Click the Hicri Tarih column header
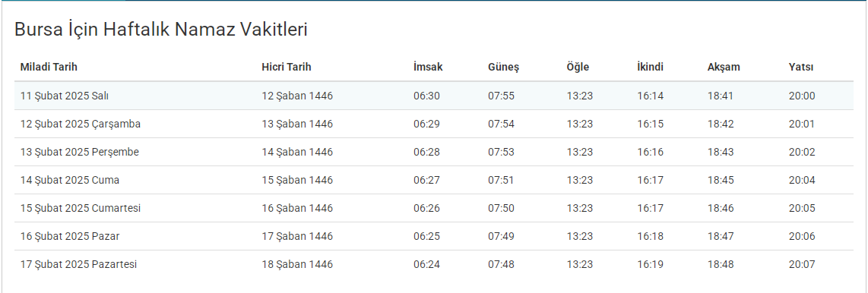This screenshot has width=868, height=293. (287, 68)
